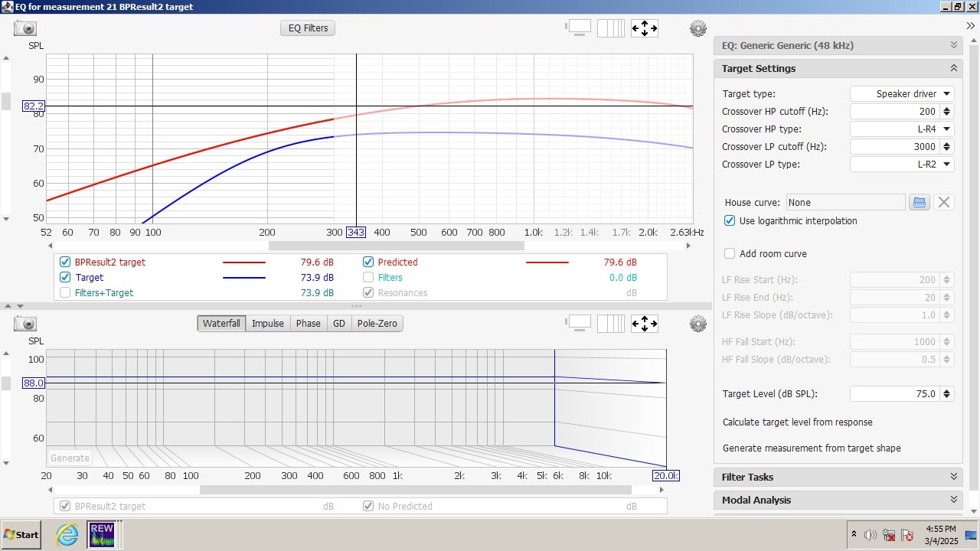
Task: Click double-arrow collapse icon top right
Action: pos(970,25)
